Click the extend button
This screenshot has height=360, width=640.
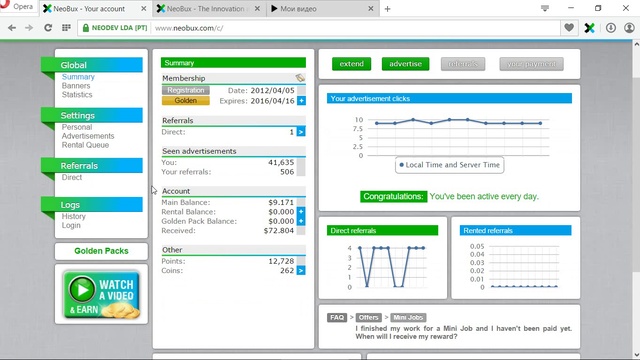point(351,64)
